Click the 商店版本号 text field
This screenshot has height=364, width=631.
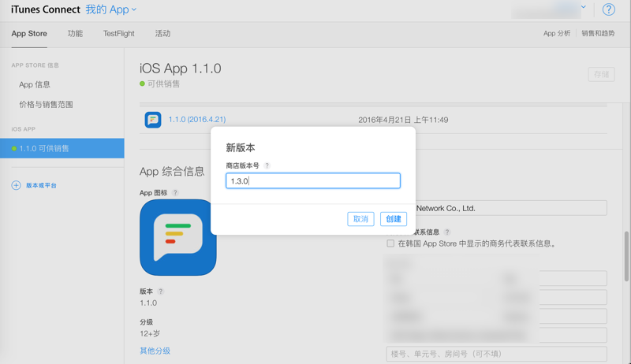coord(313,181)
